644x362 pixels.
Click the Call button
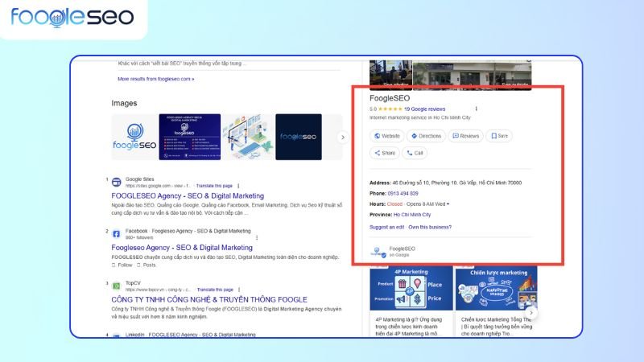(415, 152)
